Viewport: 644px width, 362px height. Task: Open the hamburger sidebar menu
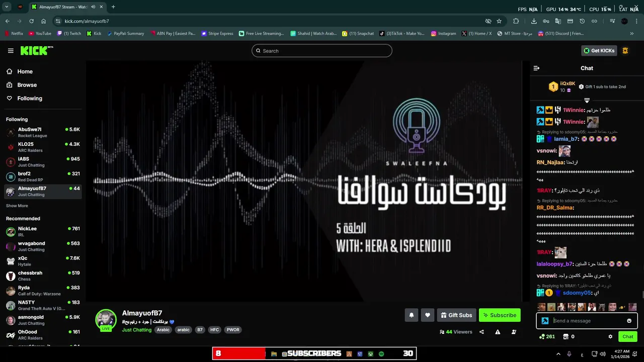(11, 51)
